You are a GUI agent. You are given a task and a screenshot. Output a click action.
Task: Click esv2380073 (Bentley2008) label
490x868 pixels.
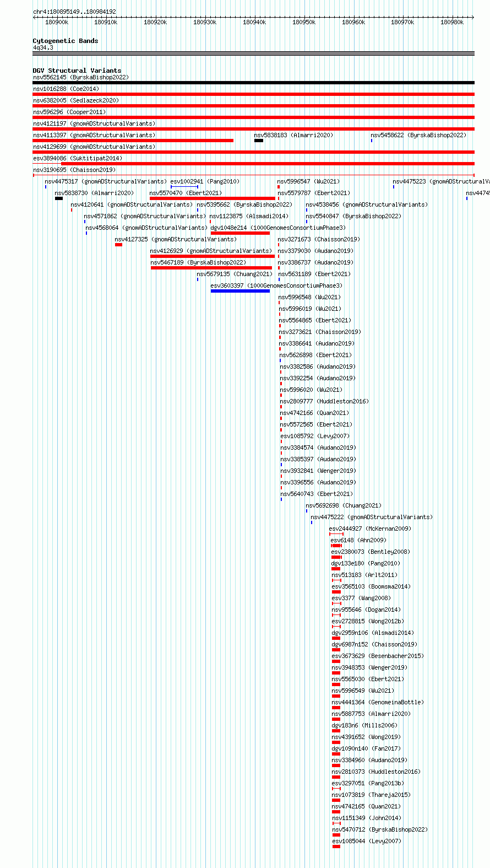(371, 552)
